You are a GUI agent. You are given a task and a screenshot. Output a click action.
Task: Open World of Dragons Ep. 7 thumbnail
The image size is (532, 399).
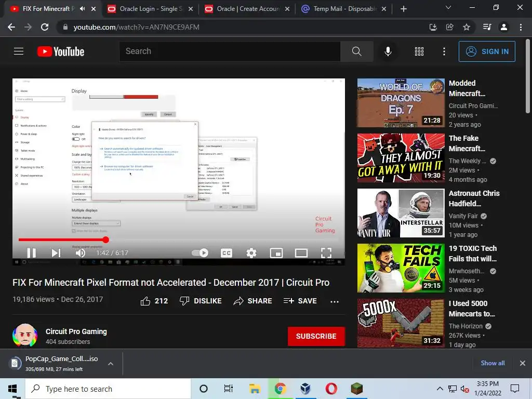[x=401, y=103]
